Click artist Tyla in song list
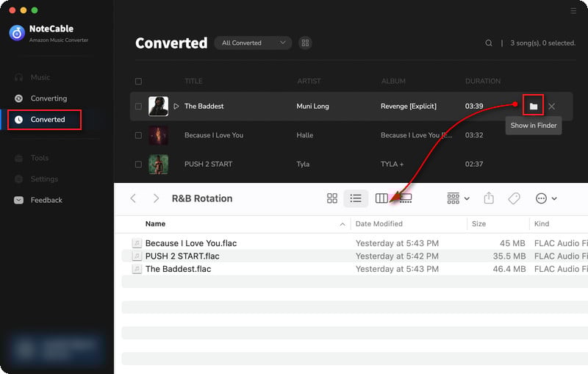The image size is (588, 374). [303, 164]
